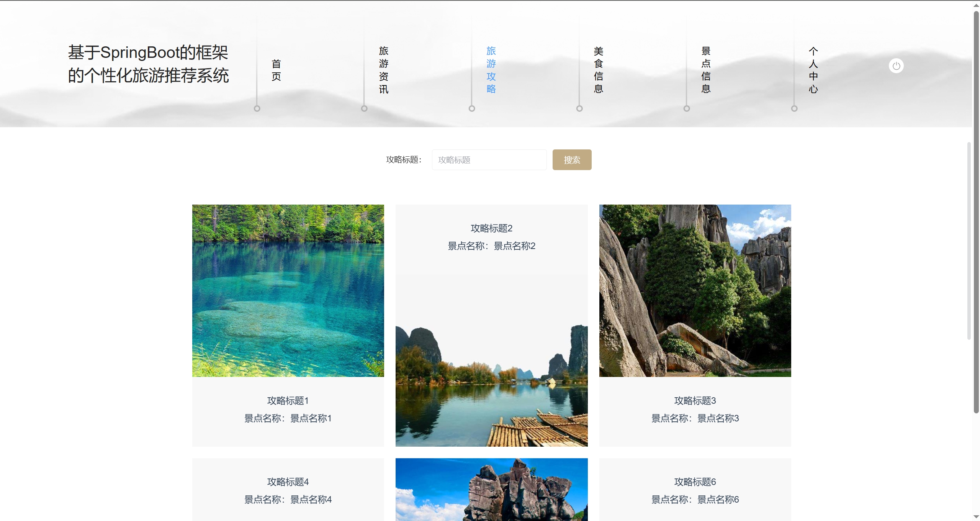The image size is (980, 521).
Task: Click the scrollbar down arrow
Action: (x=976, y=517)
